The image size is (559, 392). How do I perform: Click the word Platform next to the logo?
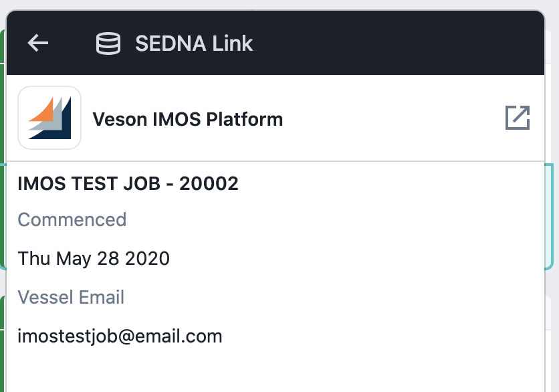click(245, 119)
